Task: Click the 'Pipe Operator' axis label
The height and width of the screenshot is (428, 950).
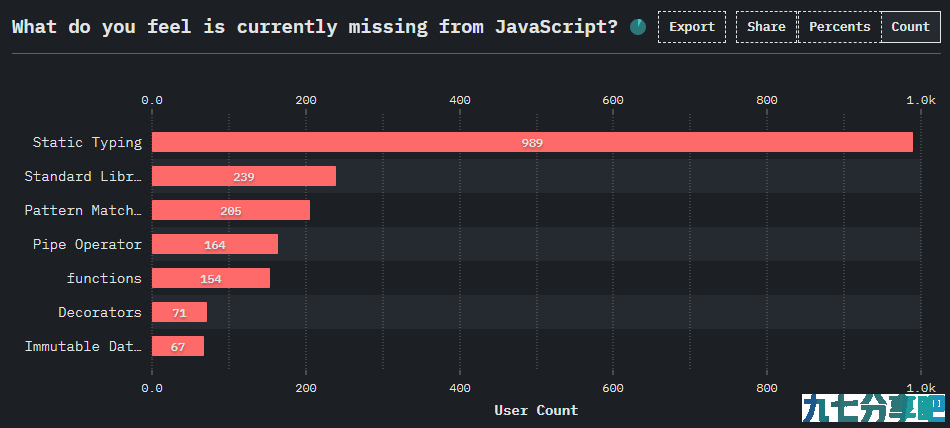Action: pos(87,244)
